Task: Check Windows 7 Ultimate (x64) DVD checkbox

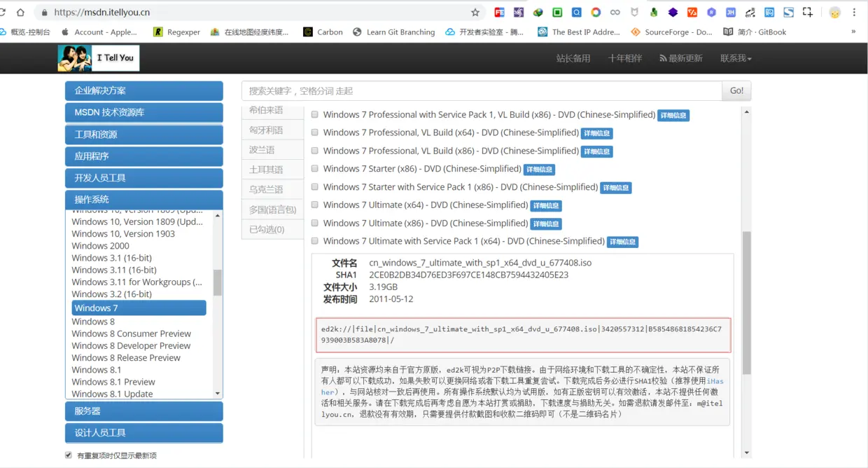Action: (x=314, y=205)
